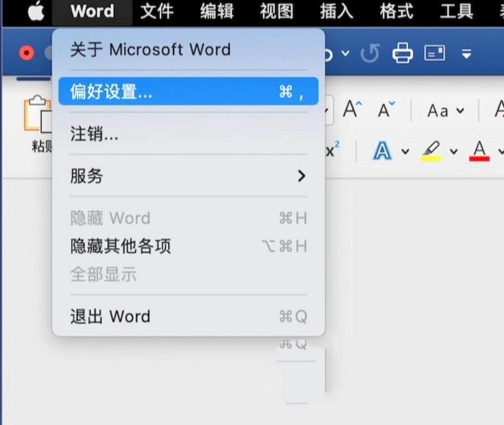Open the text effects dropdown arrow
The height and width of the screenshot is (425, 504).
(405, 151)
